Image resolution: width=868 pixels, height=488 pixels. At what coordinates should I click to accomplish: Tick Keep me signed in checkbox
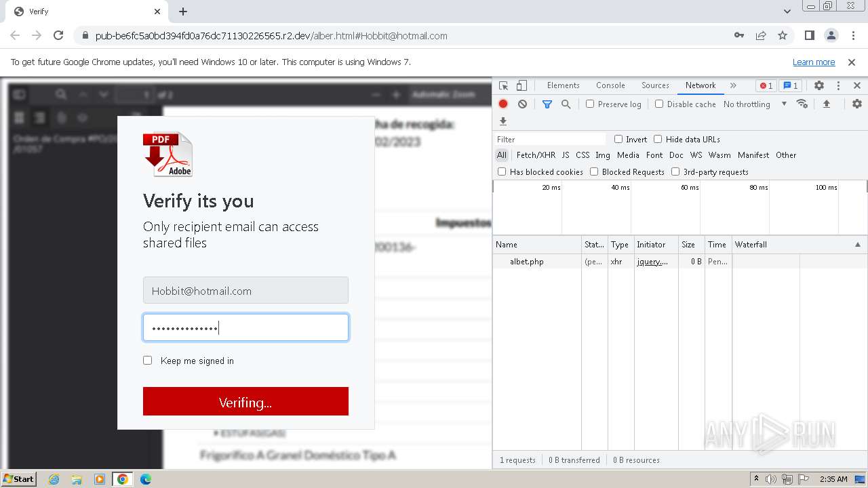click(x=147, y=361)
